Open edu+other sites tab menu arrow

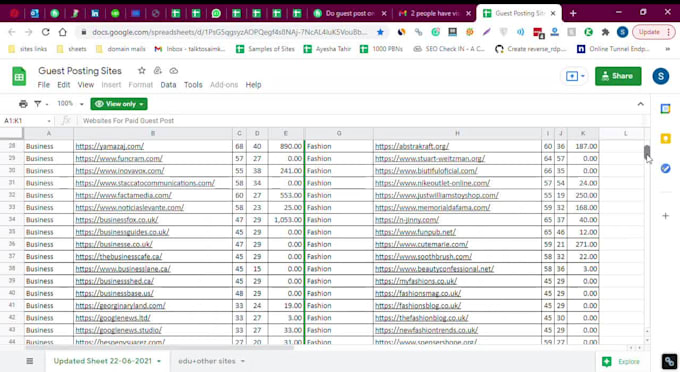pos(242,361)
